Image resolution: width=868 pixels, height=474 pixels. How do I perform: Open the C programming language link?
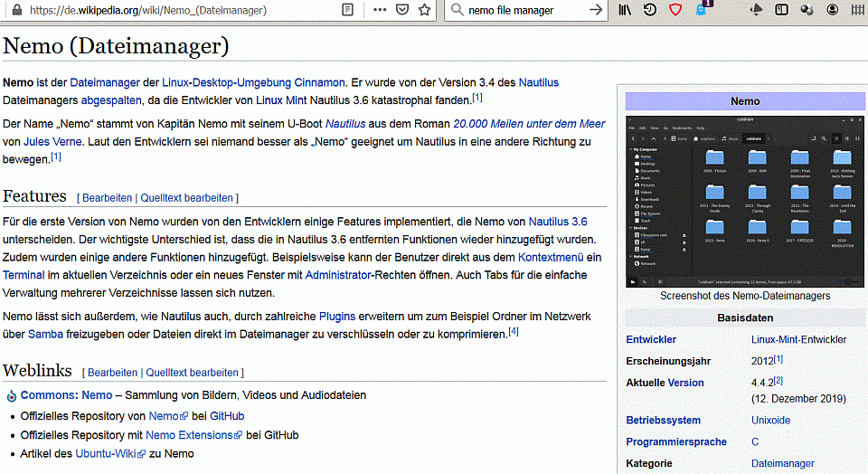pos(755,441)
